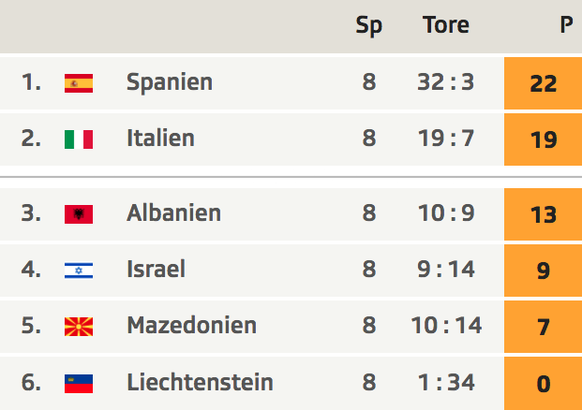Viewport: 582px width, 410px height.
Task: Open the Italien team link
Action: (x=161, y=138)
